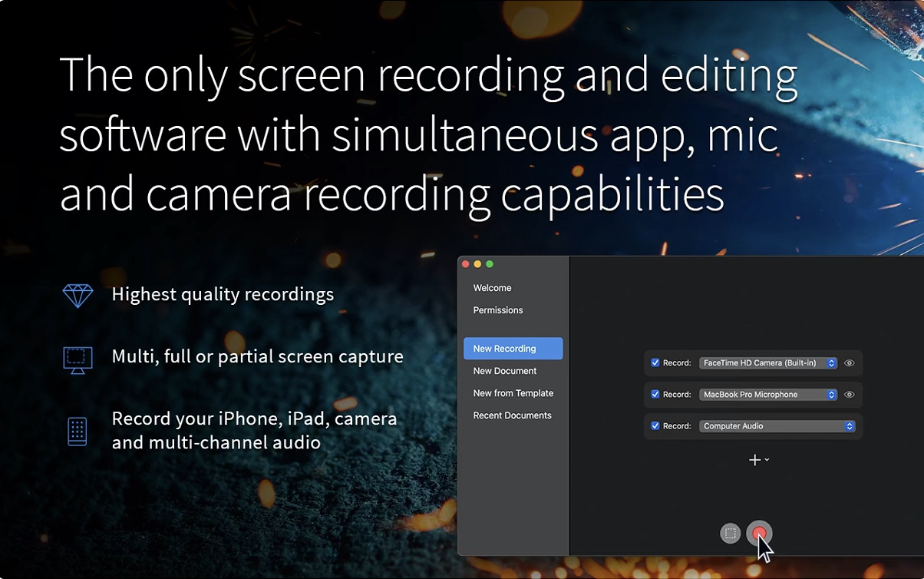
Task: Open the FaceTime HD Camera dropdown
Action: click(x=767, y=363)
